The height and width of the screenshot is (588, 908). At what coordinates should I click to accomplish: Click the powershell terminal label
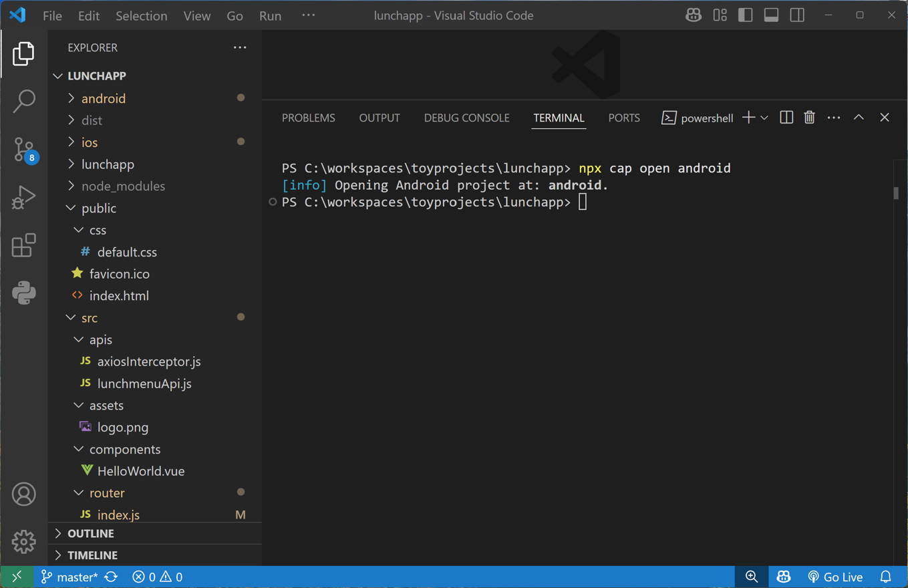[698, 118]
